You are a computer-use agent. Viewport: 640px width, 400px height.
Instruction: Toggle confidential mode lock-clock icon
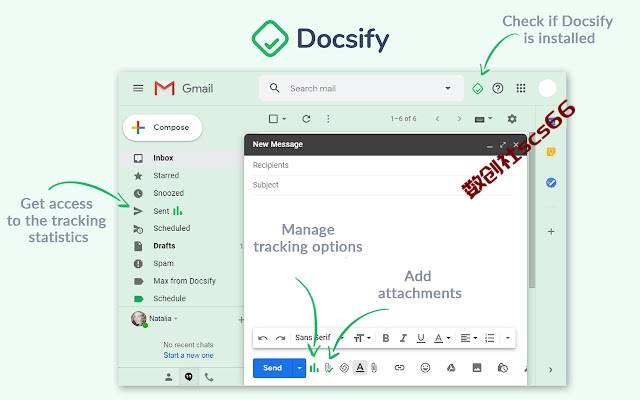[502, 368]
